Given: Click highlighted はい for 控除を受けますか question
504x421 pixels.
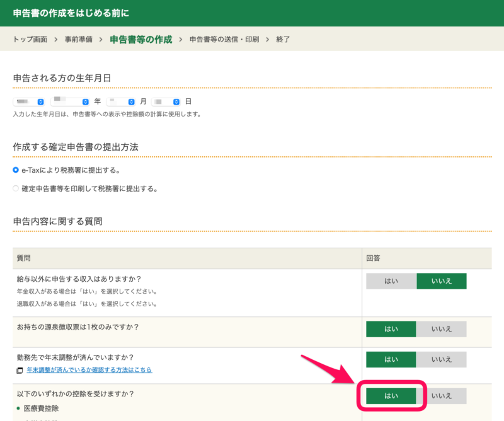Looking at the screenshot, I should pos(391,396).
